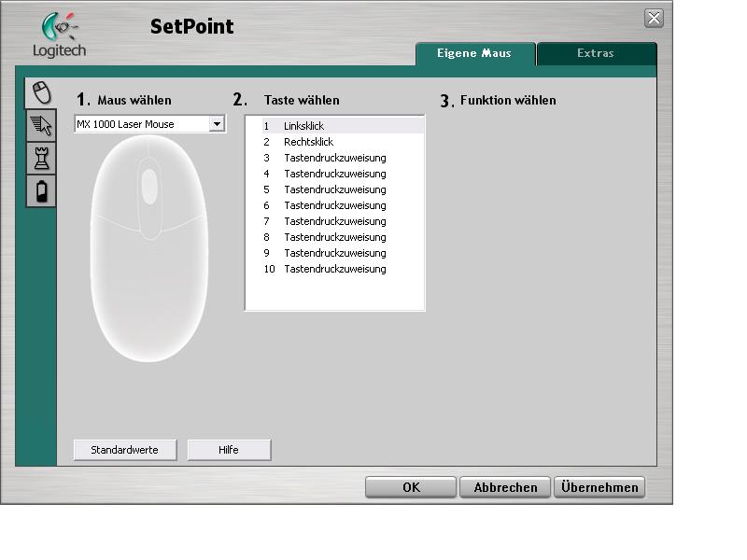Open the pointer movement settings sidebar icon

coord(41,125)
